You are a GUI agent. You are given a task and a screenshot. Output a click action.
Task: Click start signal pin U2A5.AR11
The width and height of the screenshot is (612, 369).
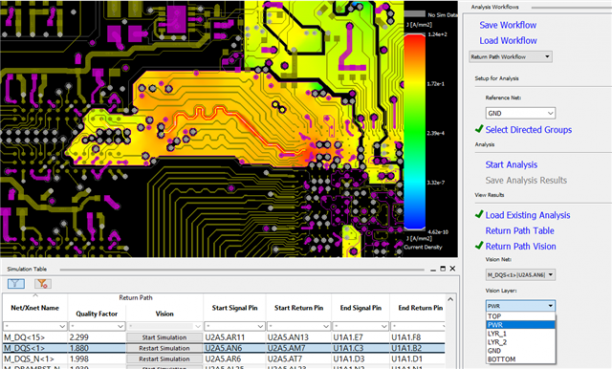(225, 337)
